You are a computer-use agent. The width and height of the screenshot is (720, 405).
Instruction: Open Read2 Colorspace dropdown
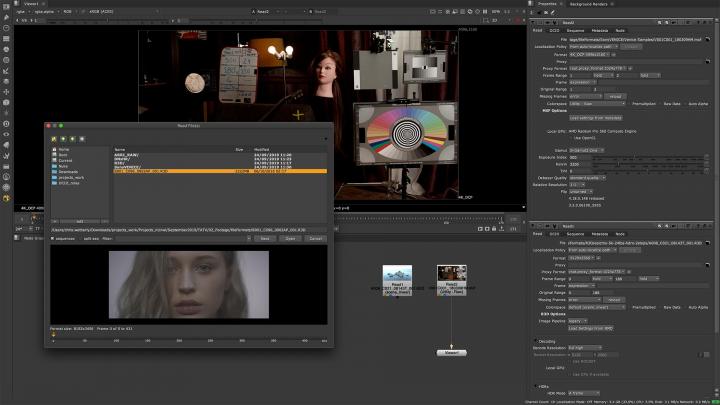tap(597, 104)
